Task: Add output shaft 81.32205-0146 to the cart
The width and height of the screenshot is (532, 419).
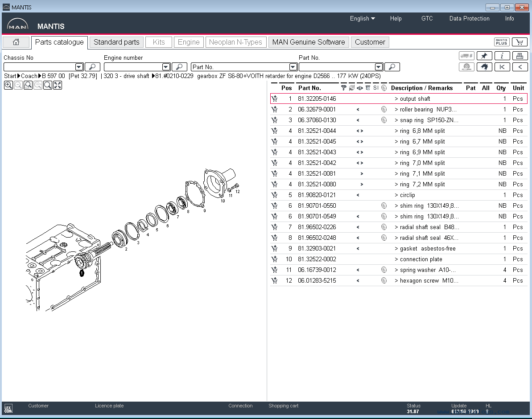Action: click(275, 99)
